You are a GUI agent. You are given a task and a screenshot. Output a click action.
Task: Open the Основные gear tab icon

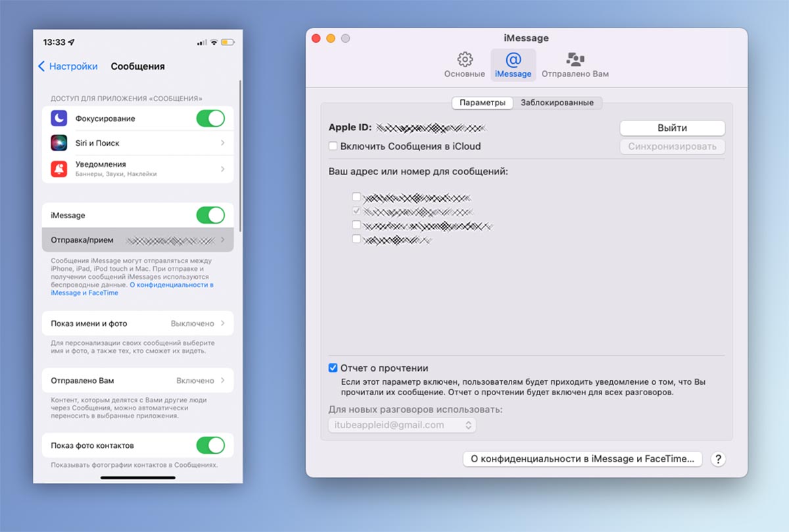tap(465, 59)
